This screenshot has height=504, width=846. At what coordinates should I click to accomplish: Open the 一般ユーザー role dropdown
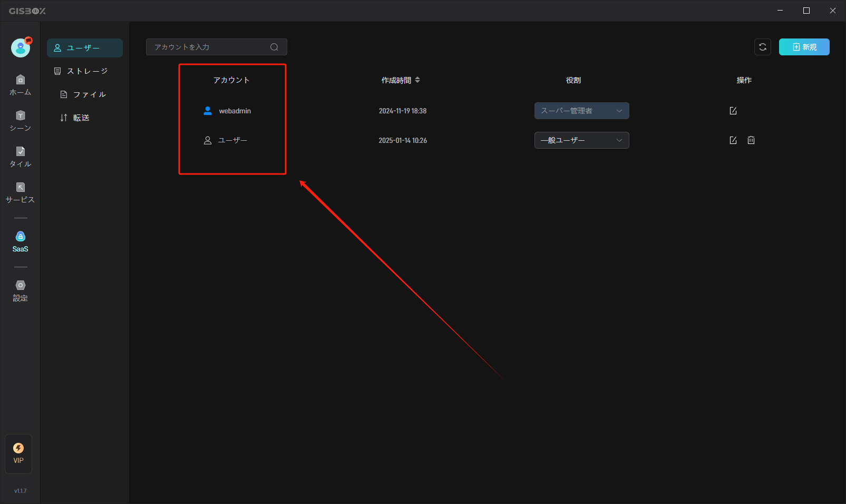tap(582, 140)
